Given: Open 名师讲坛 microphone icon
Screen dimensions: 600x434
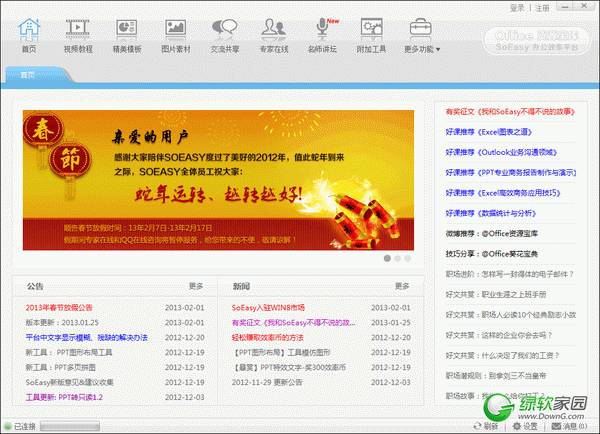Looking at the screenshot, I should [323, 35].
